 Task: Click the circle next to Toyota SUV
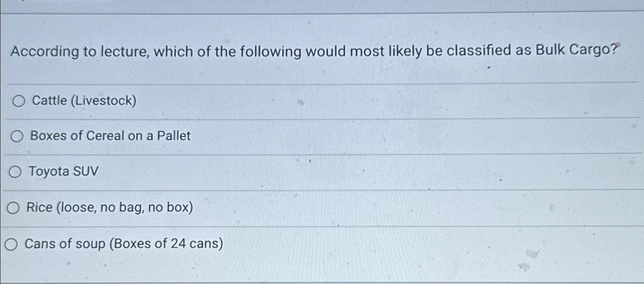pos(15,172)
